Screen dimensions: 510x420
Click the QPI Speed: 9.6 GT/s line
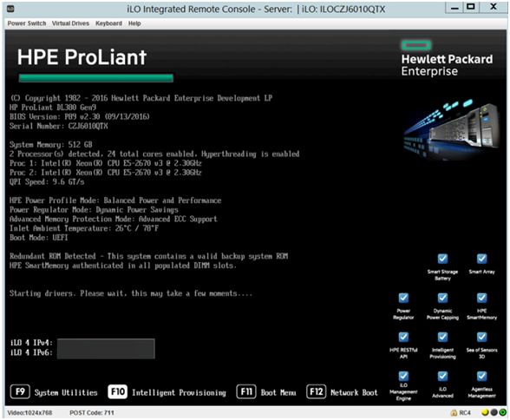click(x=47, y=182)
